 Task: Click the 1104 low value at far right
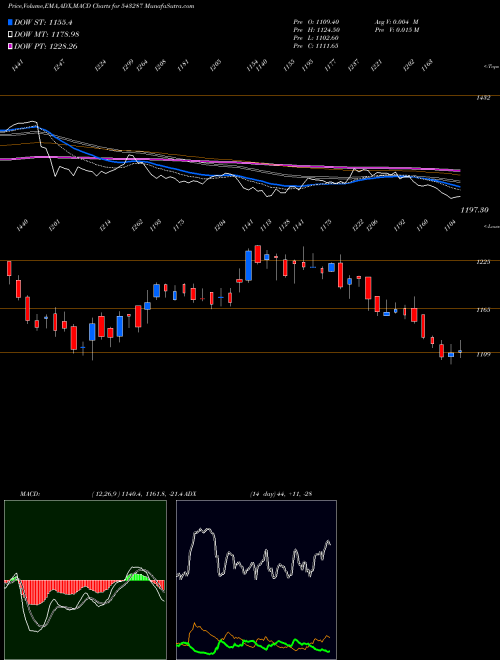point(452,226)
